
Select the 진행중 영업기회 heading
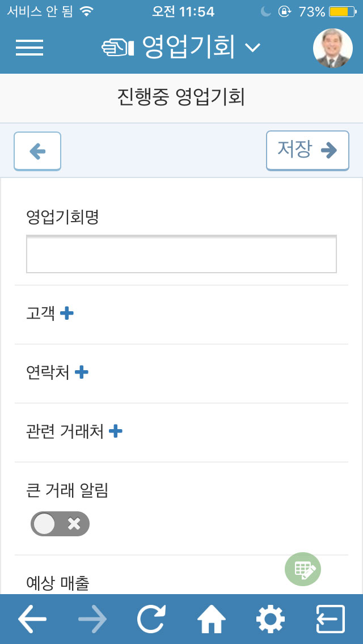[x=181, y=98]
